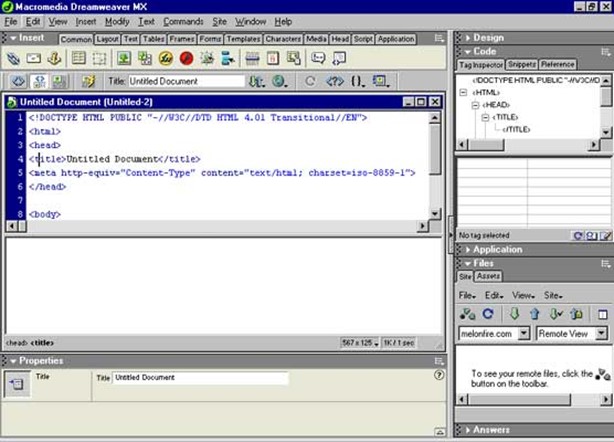Toggle Show Code and Design Views

click(38, 81)
